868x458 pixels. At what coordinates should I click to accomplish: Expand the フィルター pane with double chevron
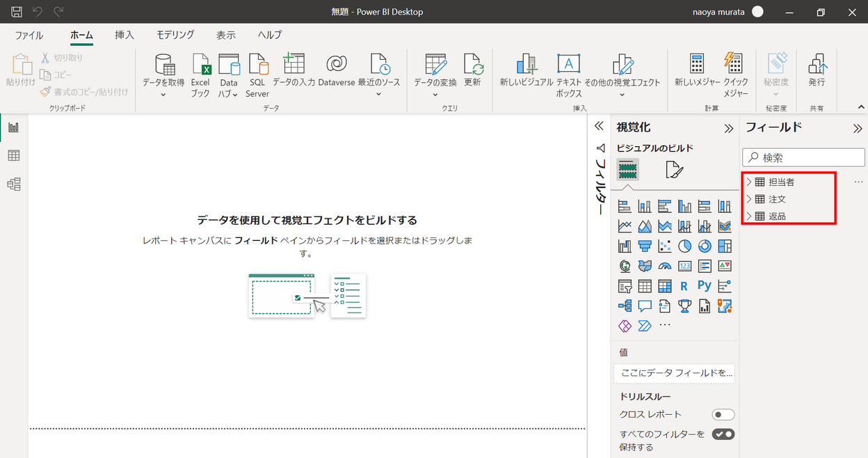[599, 127]
